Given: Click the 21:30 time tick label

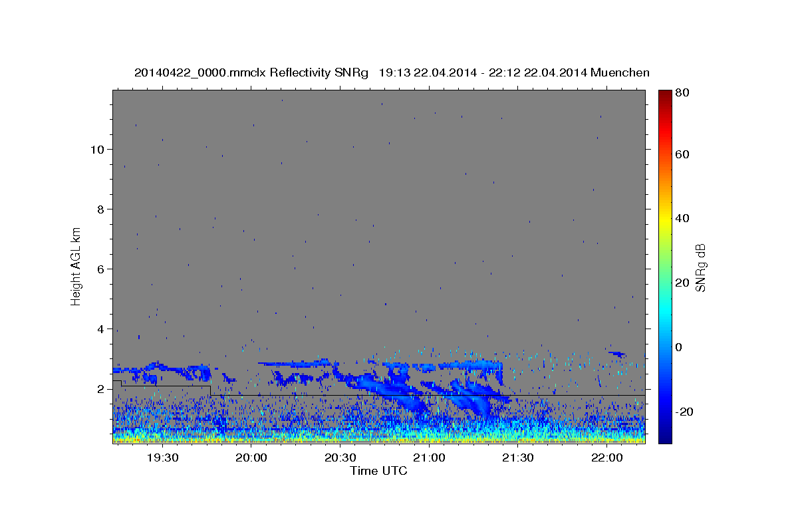Looking at the screenshot, I should pyautogui.click(x=518, y=458).
